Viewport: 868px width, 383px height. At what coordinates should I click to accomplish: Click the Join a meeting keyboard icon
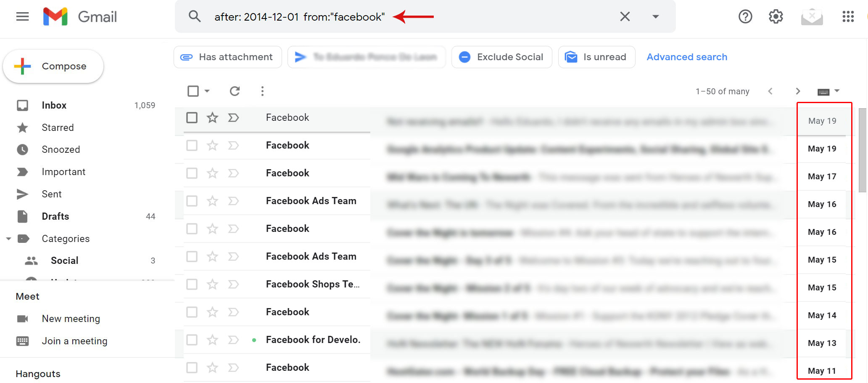[22, 341]
